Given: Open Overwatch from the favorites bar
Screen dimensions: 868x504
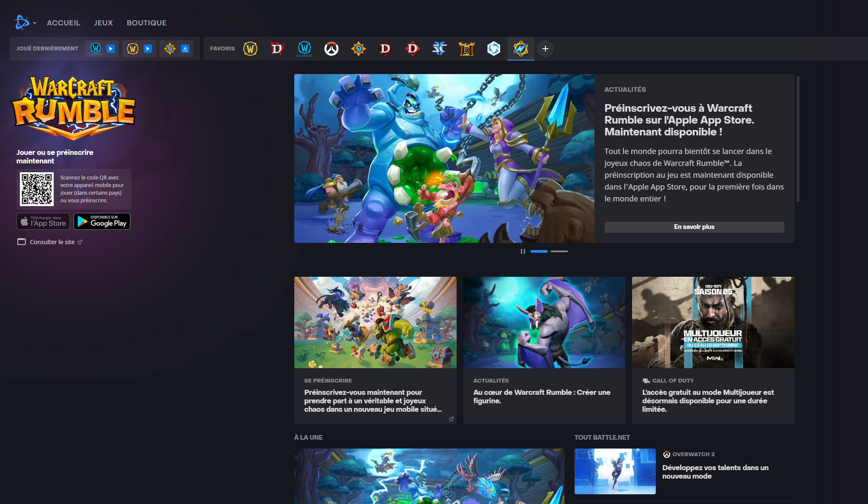Looking at the screenshot, I should tap(331, 49).
